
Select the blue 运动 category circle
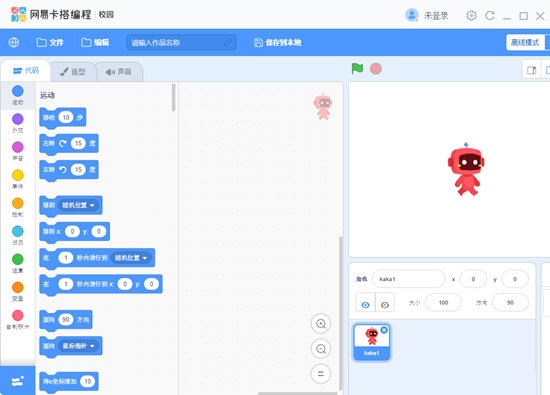click(18, 91)
